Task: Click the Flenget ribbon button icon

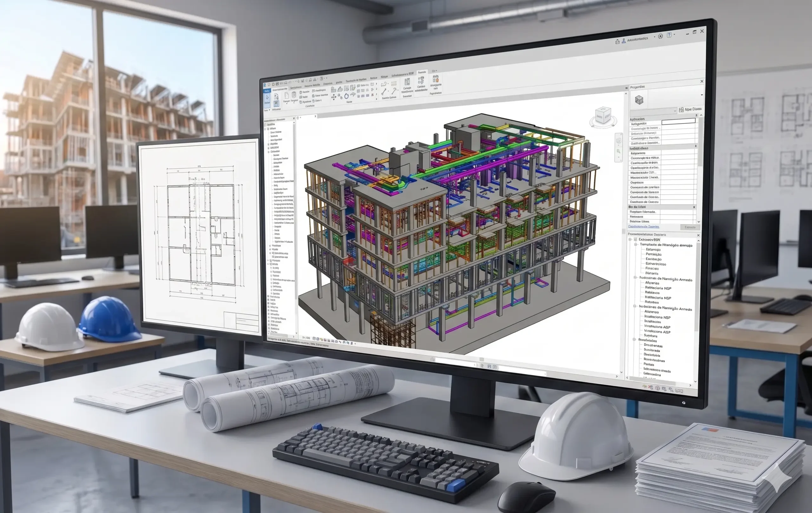Action: coord(287,96)
